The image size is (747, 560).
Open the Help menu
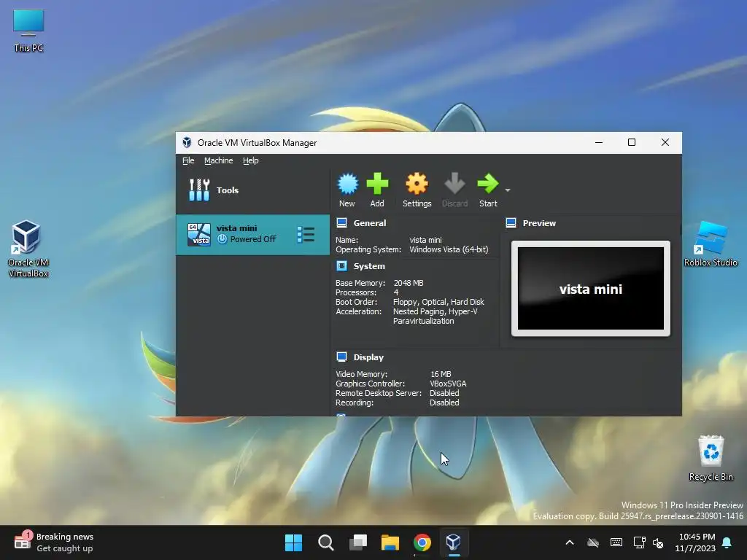[x=251, y=160]
